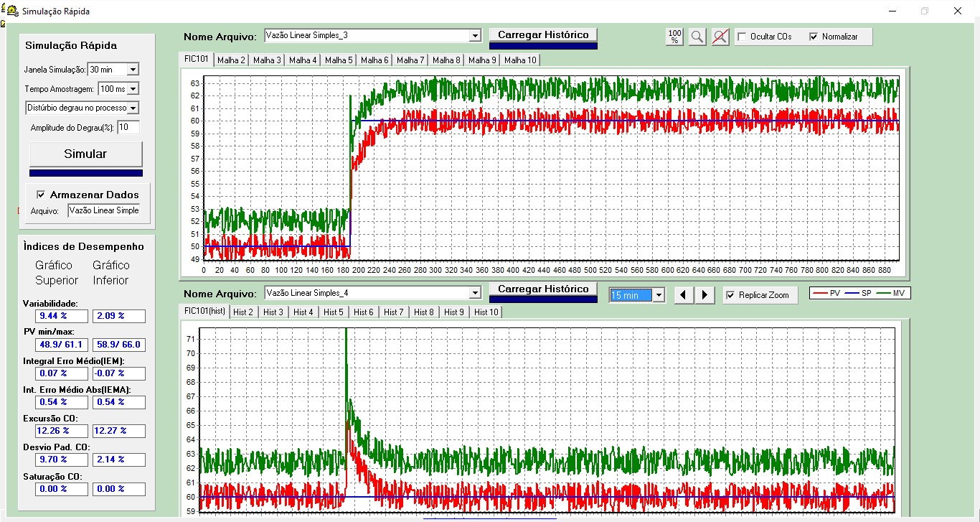The height and width of the screenshot is (522, 980).
Task: Open the Vazão Linear Simples_4 file dropdown
Action: (475, 293)
